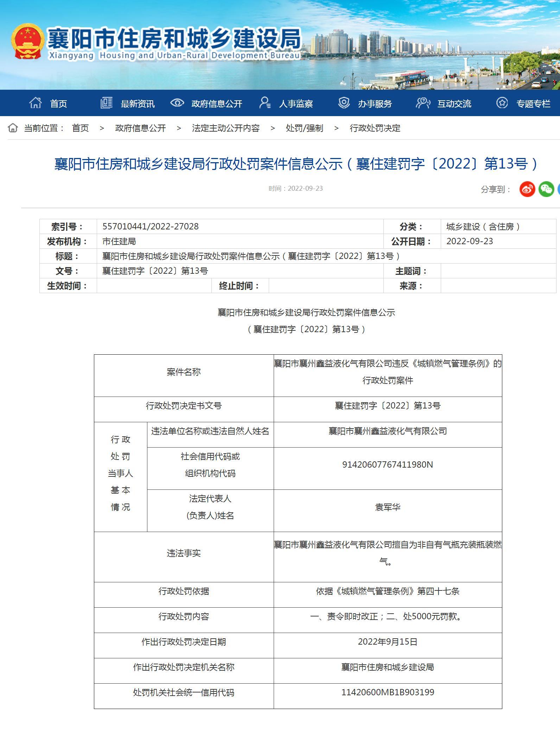
Task: Click the home icon in navigation bar
Action: (35, 103)
